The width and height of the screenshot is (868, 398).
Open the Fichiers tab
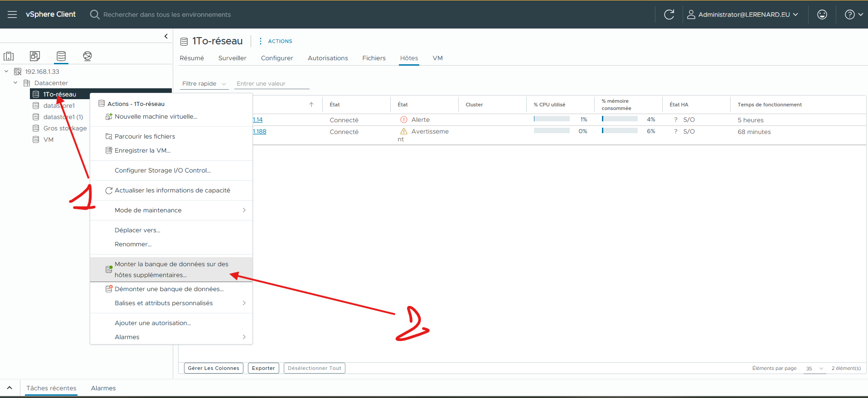pyautogui.click(x=374, y=58)
